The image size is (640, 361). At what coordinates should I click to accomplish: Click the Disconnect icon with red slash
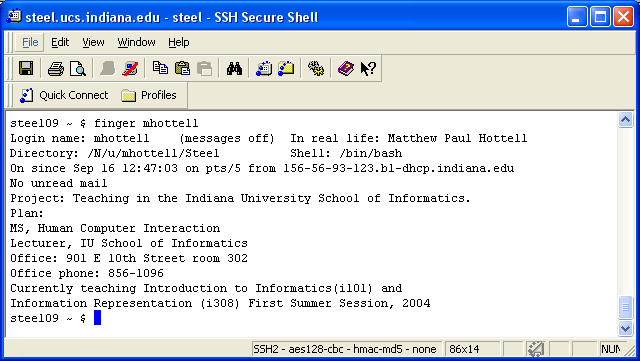(130, 68)
